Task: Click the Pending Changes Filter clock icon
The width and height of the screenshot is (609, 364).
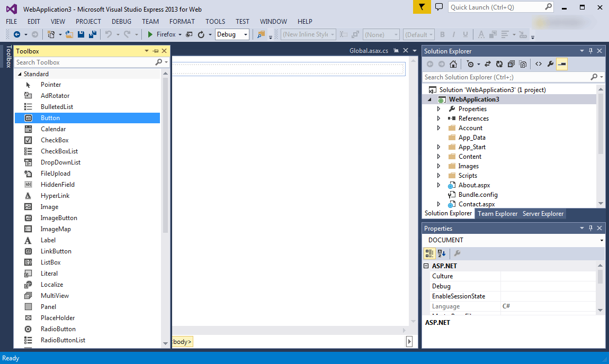Action: (470, 64)
